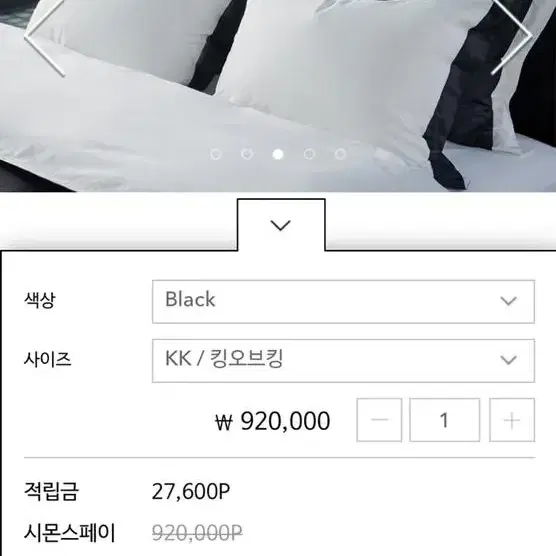Go to previous product image with left arrow

point(45,37)
